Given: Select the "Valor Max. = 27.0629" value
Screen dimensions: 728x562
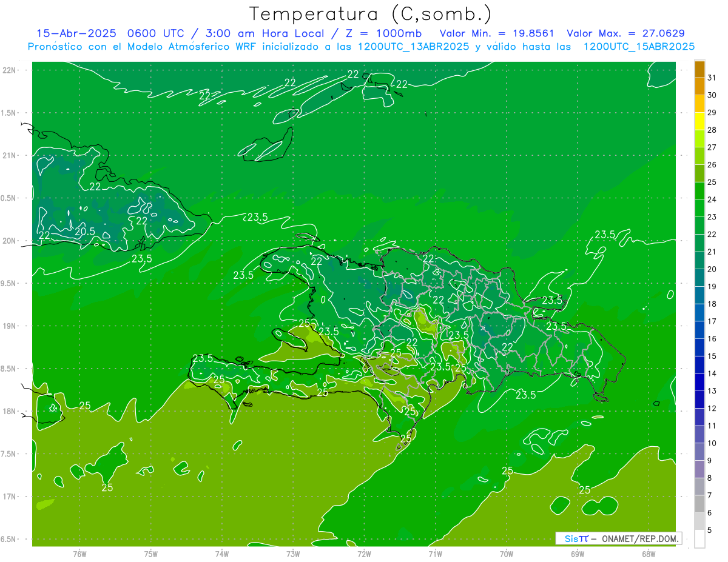Looking at the screenshot, I should coord(625,33).
